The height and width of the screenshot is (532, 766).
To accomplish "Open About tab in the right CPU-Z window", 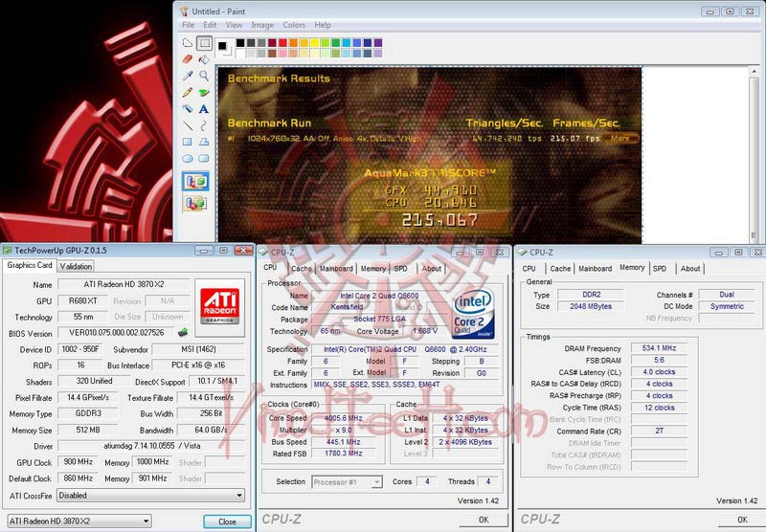I will click(690, 269).
